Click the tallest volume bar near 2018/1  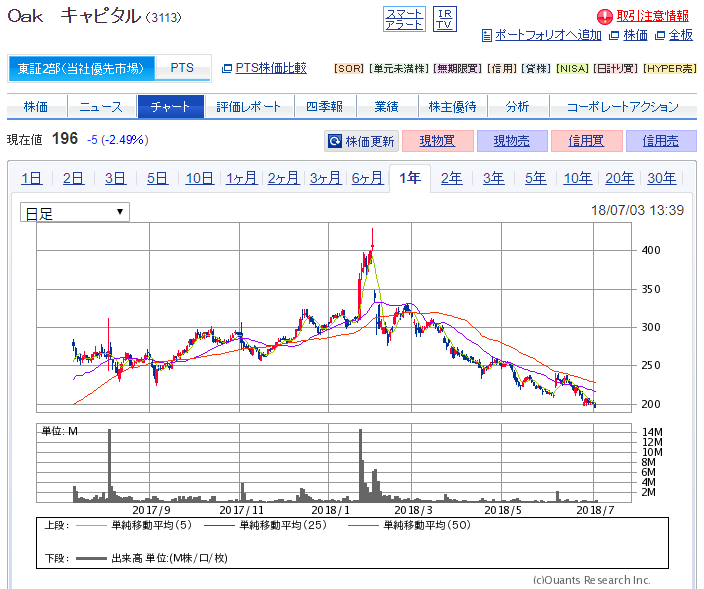(x=361, y=466)
